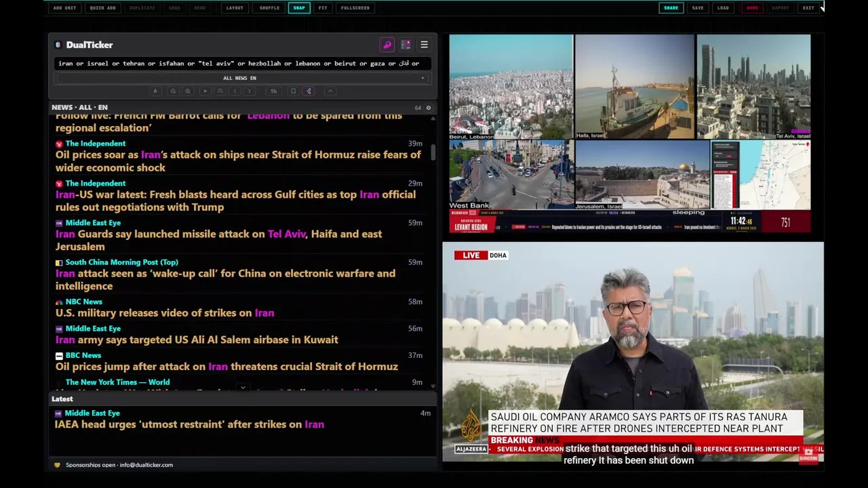Click the QUICK ADD menu button
868x488 pixels.
[102, 8]
